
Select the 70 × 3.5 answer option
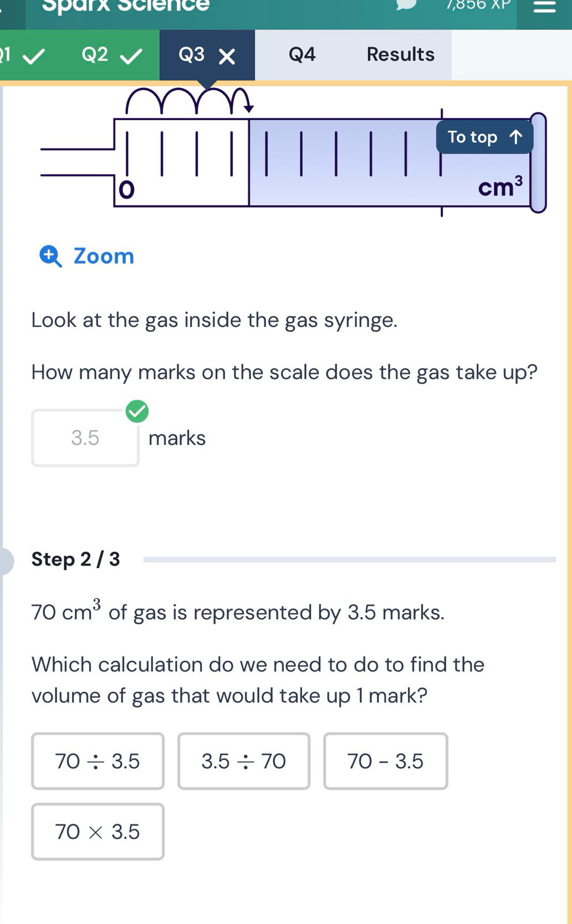pos(98,831)
